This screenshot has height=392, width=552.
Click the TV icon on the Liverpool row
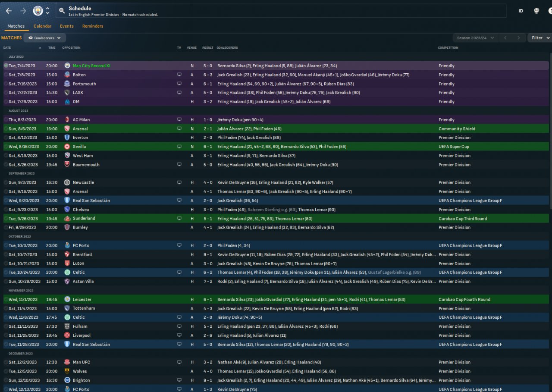coord(179,336)
